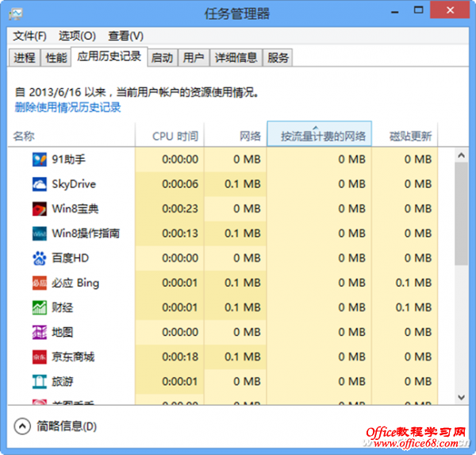Click the 必应 Bing app icon
This screenshot has width=476, height=455.
[x=40, y=283]
